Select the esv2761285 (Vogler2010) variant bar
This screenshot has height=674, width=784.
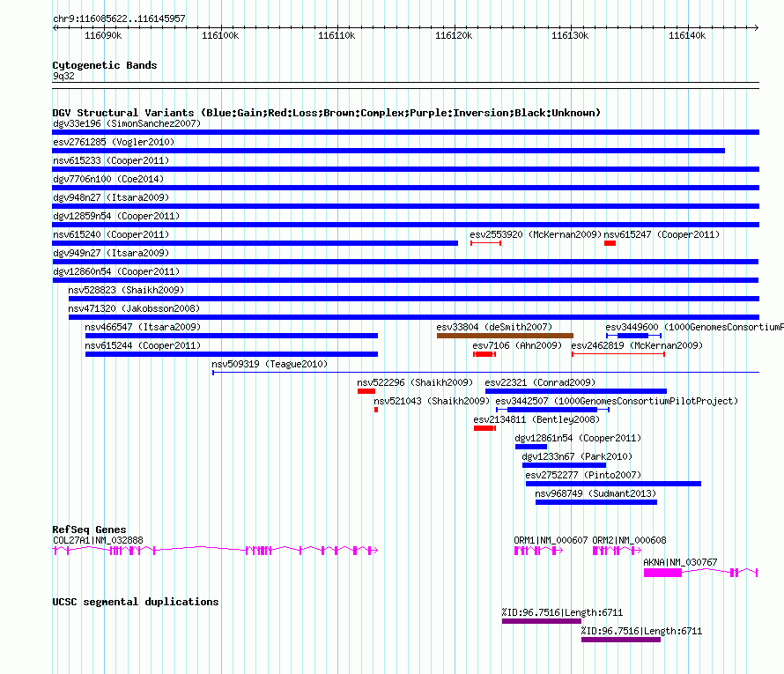(x=388, y=151)
